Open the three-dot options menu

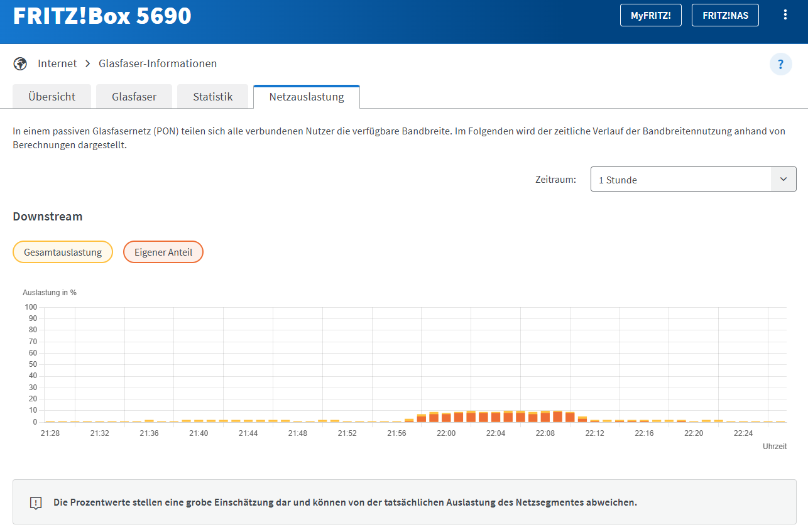click(785, 15)
